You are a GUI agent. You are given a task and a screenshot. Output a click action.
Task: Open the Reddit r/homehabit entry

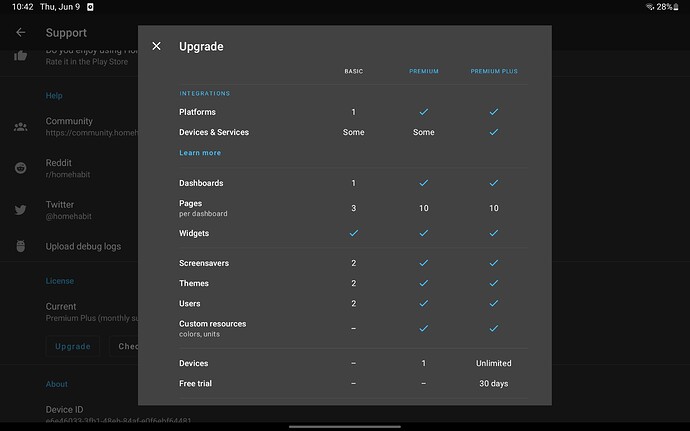69,168
